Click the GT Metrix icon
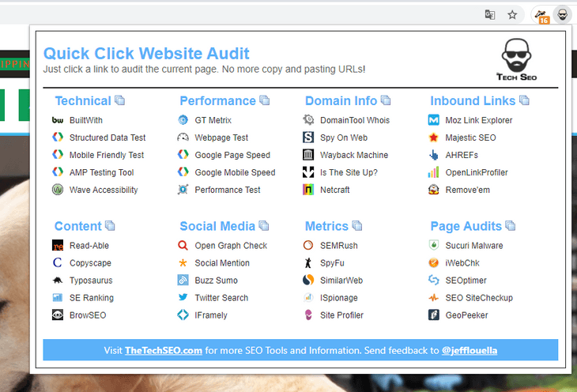The image size is (577, 392). [x=183, y=120]
